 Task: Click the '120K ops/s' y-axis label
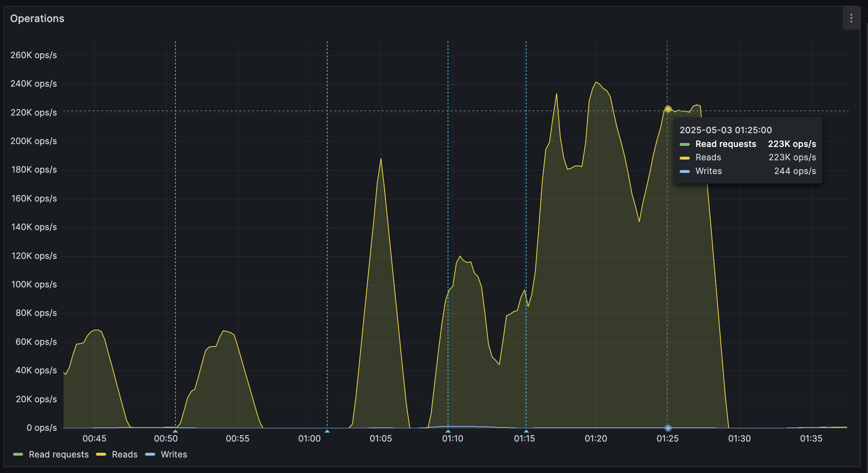(x=34, y=256)
